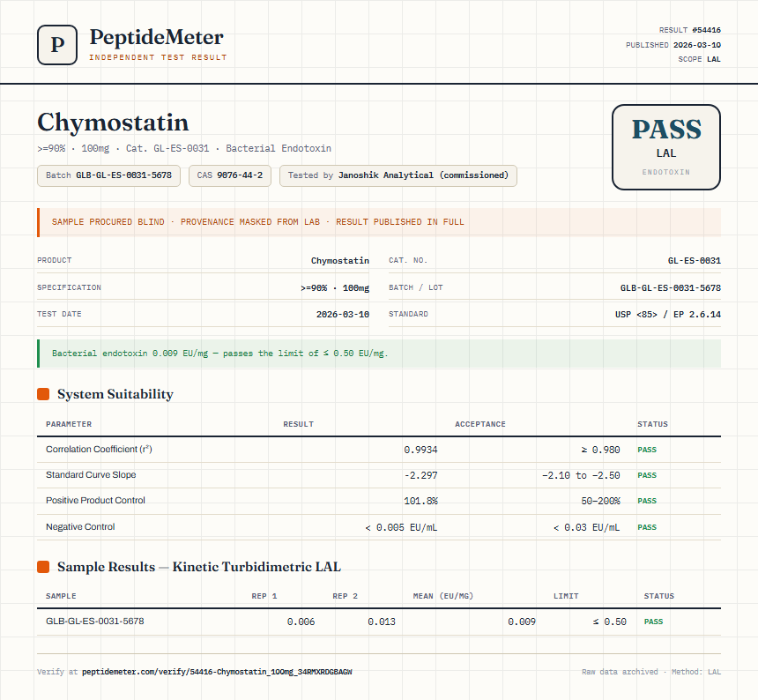Screen dimensions: 758x700
Task: Click the result < 0.005 EU/mL
Action: pyautogui.click(x=401, y=527)
